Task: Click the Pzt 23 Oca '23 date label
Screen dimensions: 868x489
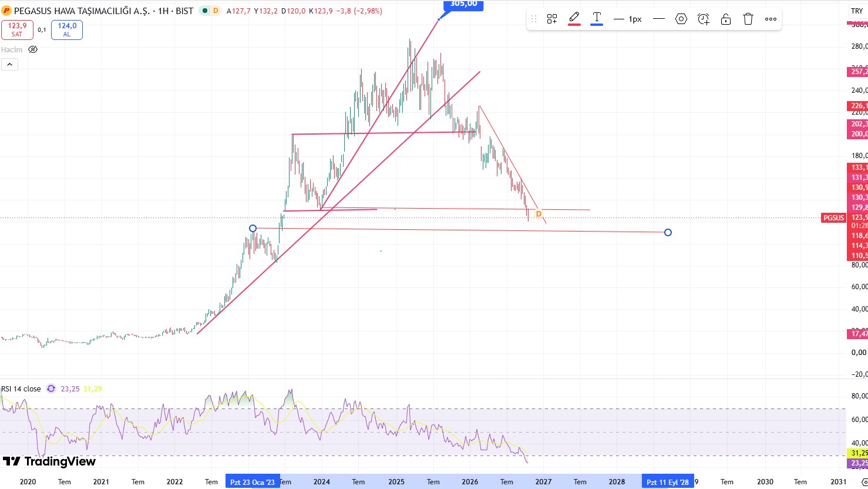Action: click(252, 482)
